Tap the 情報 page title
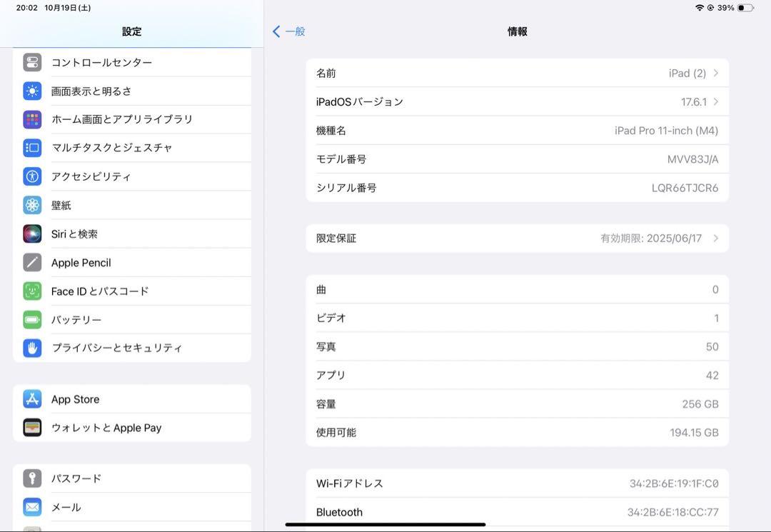This screenshot has width=771, height=532. [518, 31]
